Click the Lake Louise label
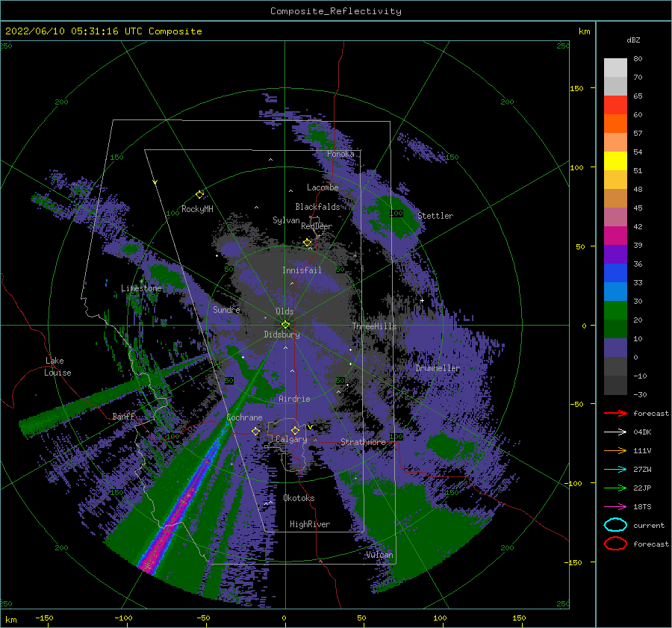Image resolution: width=672 pixels, height=628 pixels. tap(57, 367)
